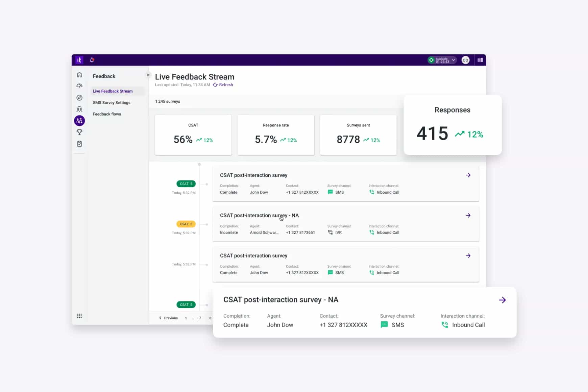The width and height of the screenshot is (588, 392).
Task: Select the team members icon in sidebar
Action: [x=79, y=109]
